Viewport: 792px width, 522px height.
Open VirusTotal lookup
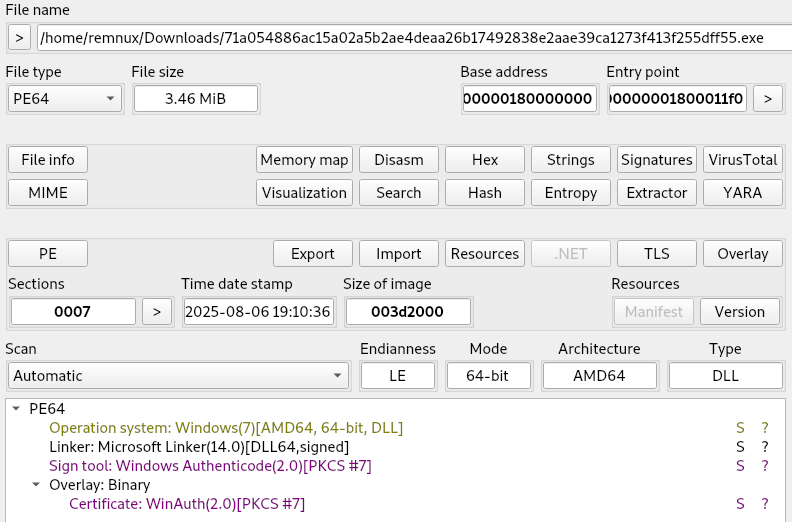(x=743, y=160)
